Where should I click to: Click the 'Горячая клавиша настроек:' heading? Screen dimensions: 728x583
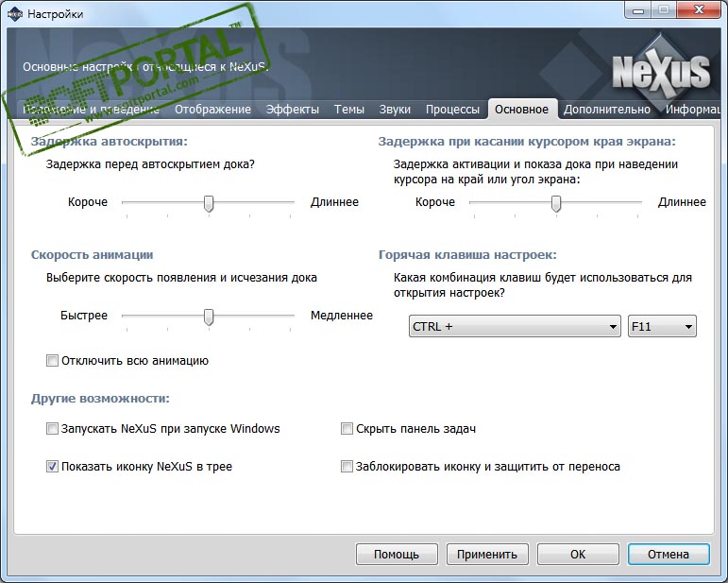467,254
